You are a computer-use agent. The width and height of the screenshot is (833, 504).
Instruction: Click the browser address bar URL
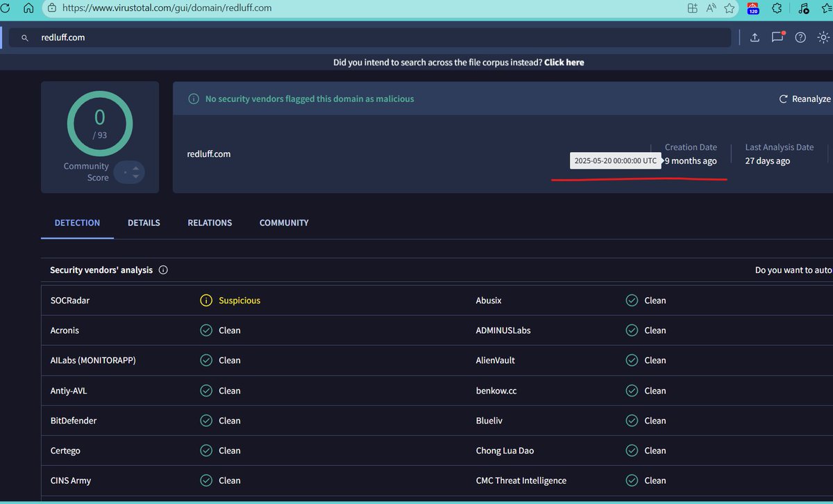[x=167, y=8]
